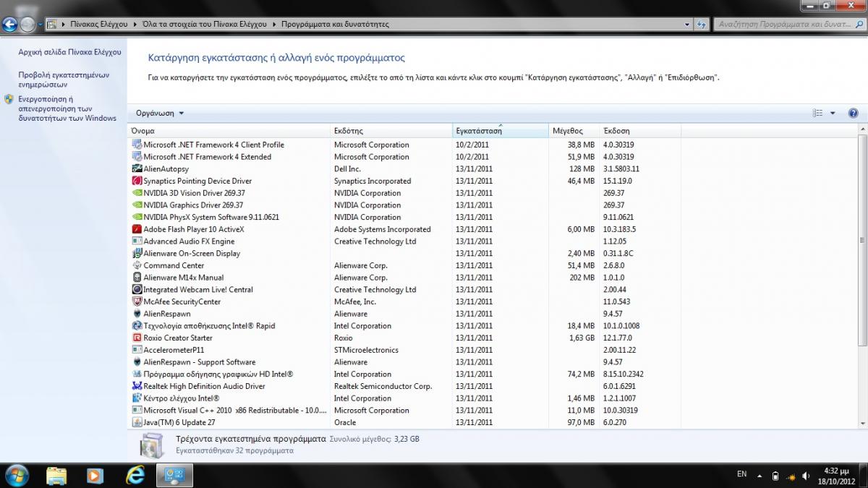Launch Internet Explorer from the taskbar
This screenshot has width=868, height=488.
click(135, 475)
